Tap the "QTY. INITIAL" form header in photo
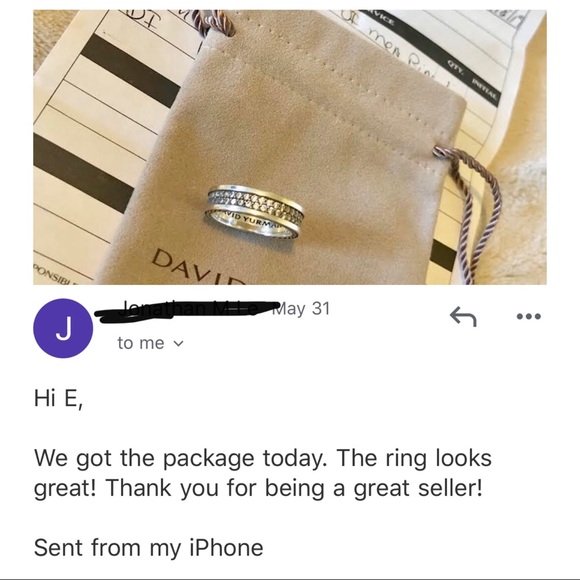The image size is (580, 580). pos(472,80)
